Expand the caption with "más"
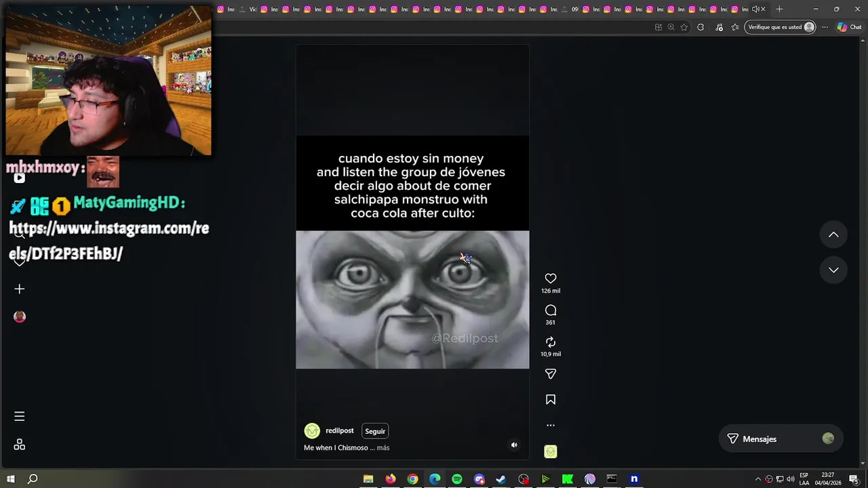868x488 pixels. (x=383, y=448)
